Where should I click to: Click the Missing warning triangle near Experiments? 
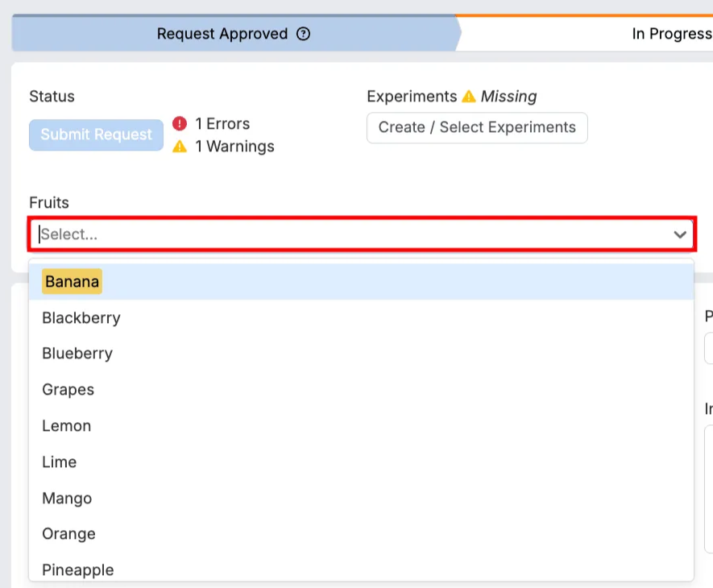(469, 97)
